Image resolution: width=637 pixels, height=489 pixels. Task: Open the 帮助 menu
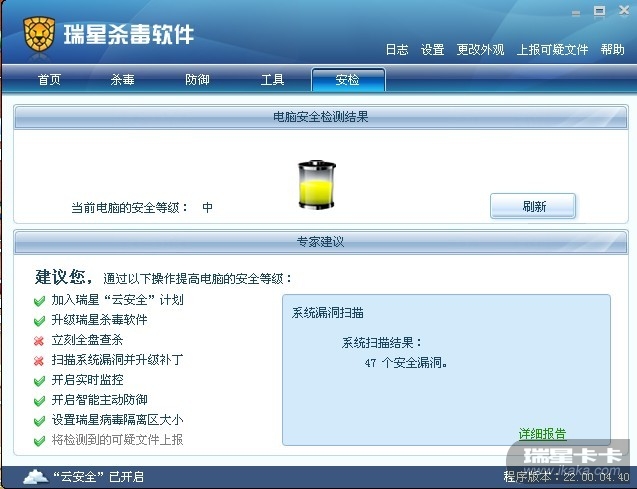(613, 50)
